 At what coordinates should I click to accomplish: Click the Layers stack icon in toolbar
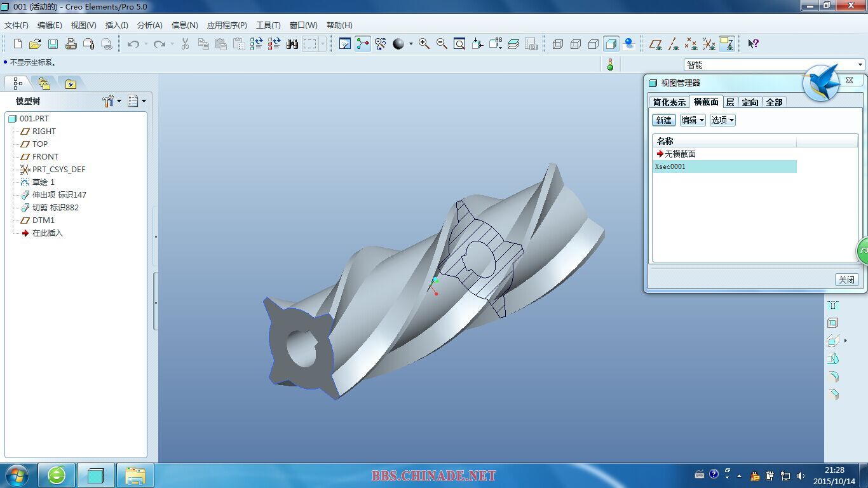513,44
